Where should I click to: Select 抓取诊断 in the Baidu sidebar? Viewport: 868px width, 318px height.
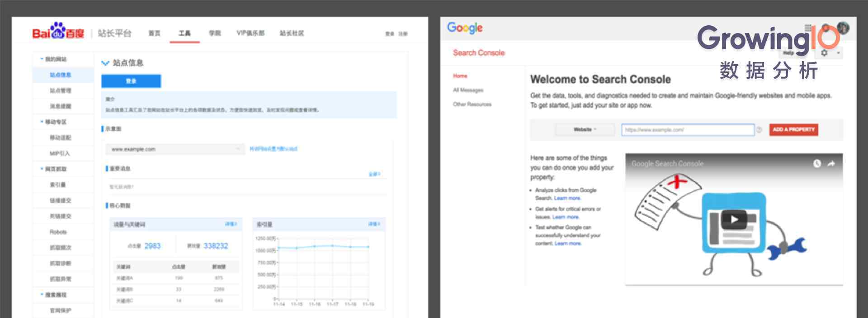click(x=61, y=263)
